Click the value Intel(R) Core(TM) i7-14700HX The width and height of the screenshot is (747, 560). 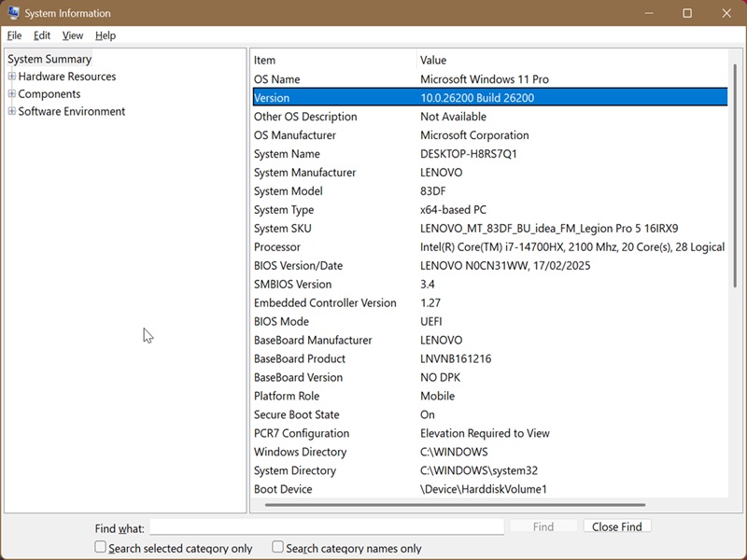coord(492,247)
